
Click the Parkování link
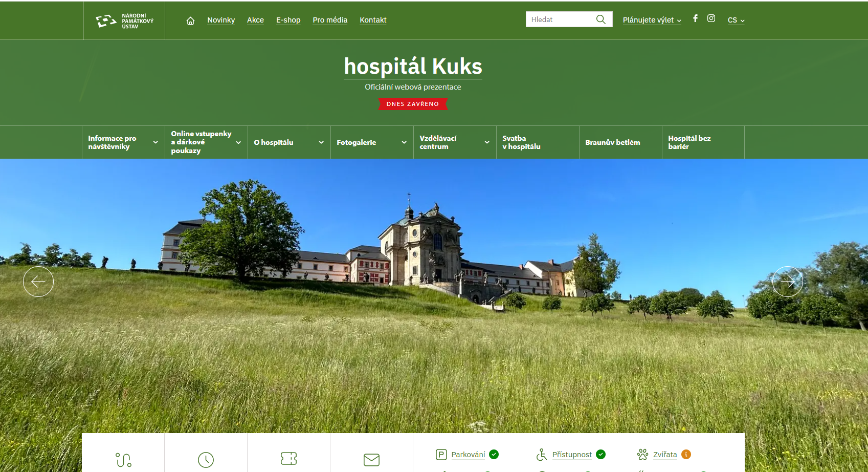[x=468, y=455]
